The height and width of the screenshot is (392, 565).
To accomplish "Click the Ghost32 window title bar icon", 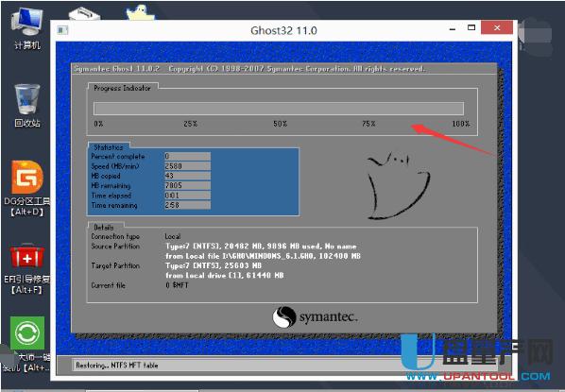I will pyautogui.click(x=62, y=30).
